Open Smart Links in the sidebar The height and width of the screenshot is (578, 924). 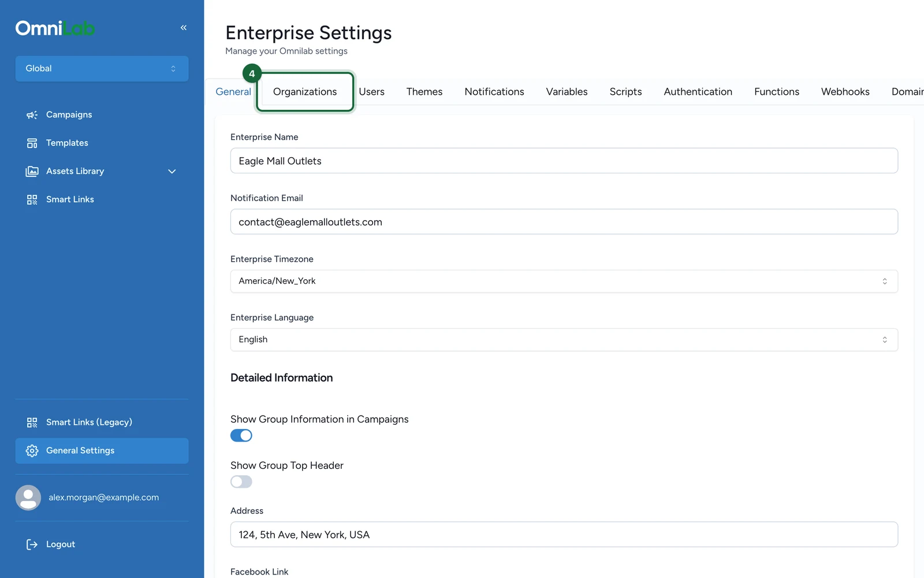pyautogui.click(x=102, y=200)
